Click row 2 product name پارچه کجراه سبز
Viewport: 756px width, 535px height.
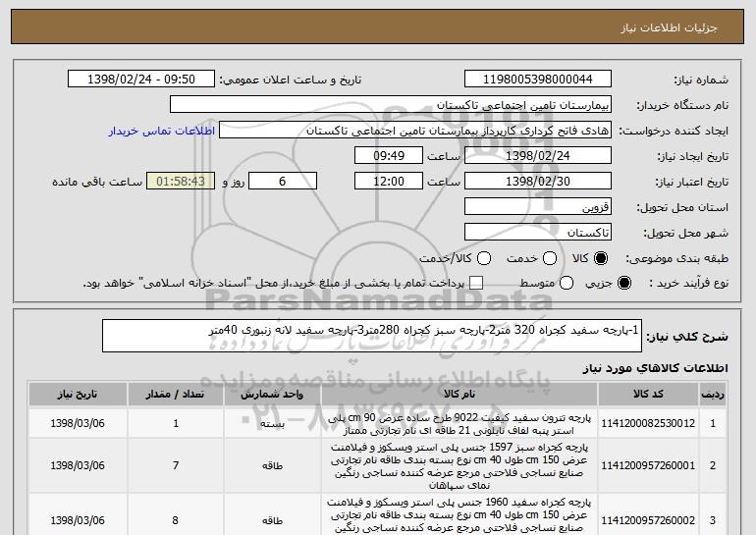pos(459,465)
